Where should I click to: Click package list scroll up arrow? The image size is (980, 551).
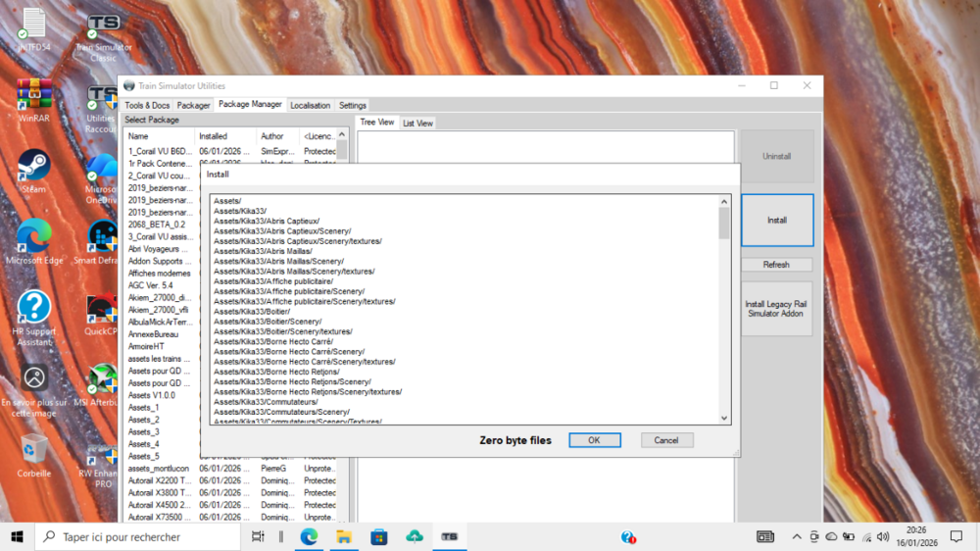(x=342, y=135)
